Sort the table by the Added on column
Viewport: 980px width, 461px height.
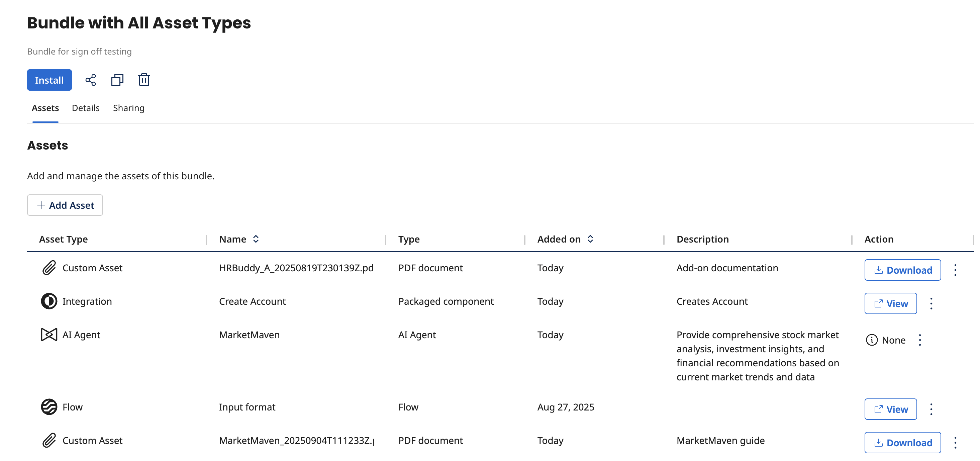pos(590,239)
